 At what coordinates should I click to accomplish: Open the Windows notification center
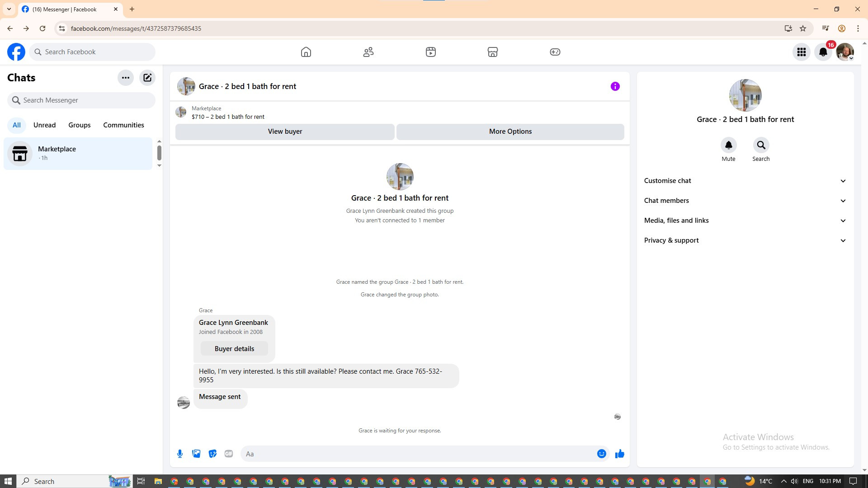[854, 481]
